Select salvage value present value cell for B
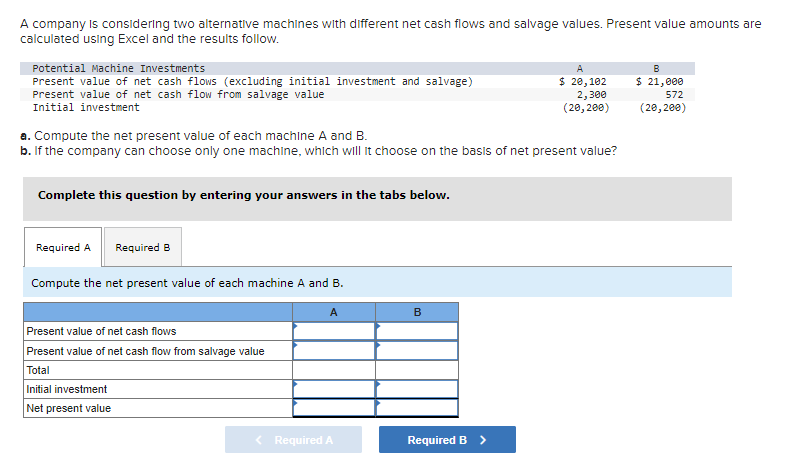 (417, 351)
